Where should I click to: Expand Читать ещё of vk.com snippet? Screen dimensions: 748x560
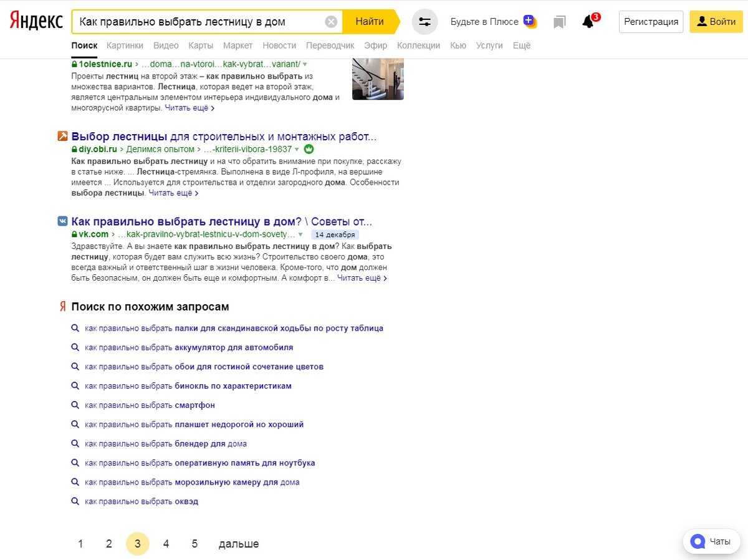tap(362, 278)
